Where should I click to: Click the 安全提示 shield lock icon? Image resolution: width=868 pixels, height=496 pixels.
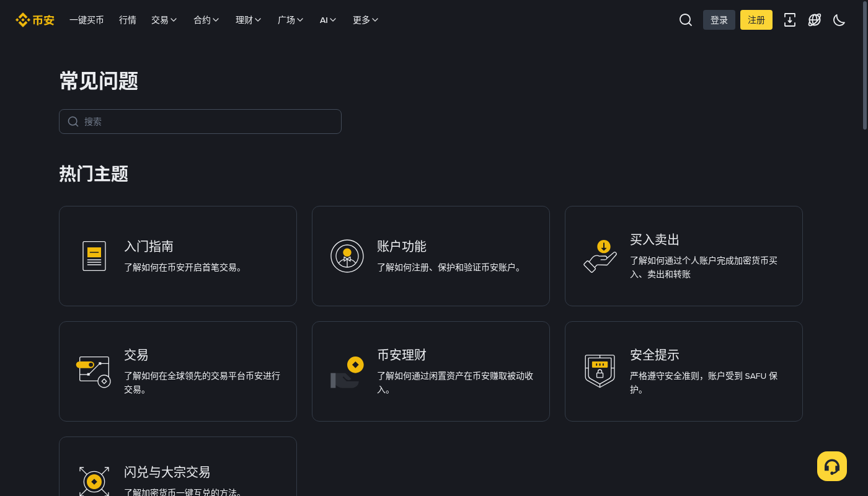[600, 371]
